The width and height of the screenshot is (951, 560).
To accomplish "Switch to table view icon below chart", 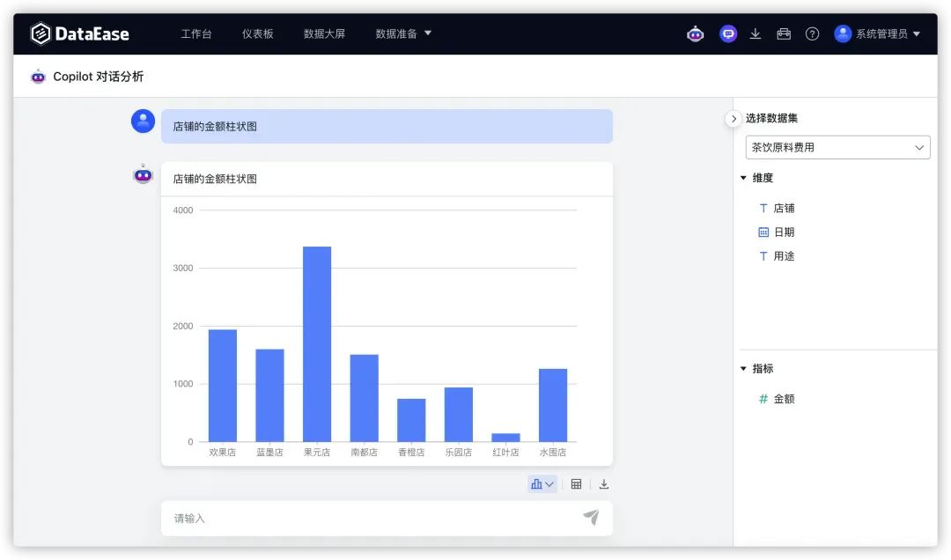I will click(576, 484).
